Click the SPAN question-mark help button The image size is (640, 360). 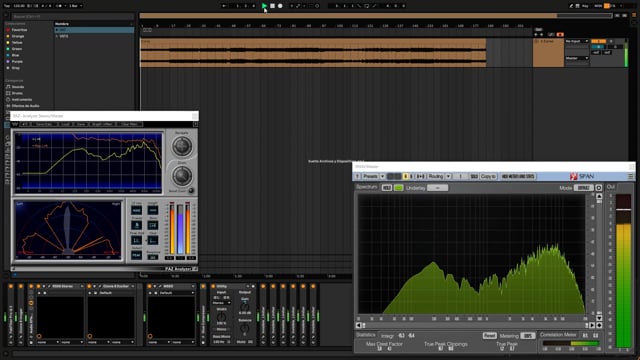[x=357, y=176]
